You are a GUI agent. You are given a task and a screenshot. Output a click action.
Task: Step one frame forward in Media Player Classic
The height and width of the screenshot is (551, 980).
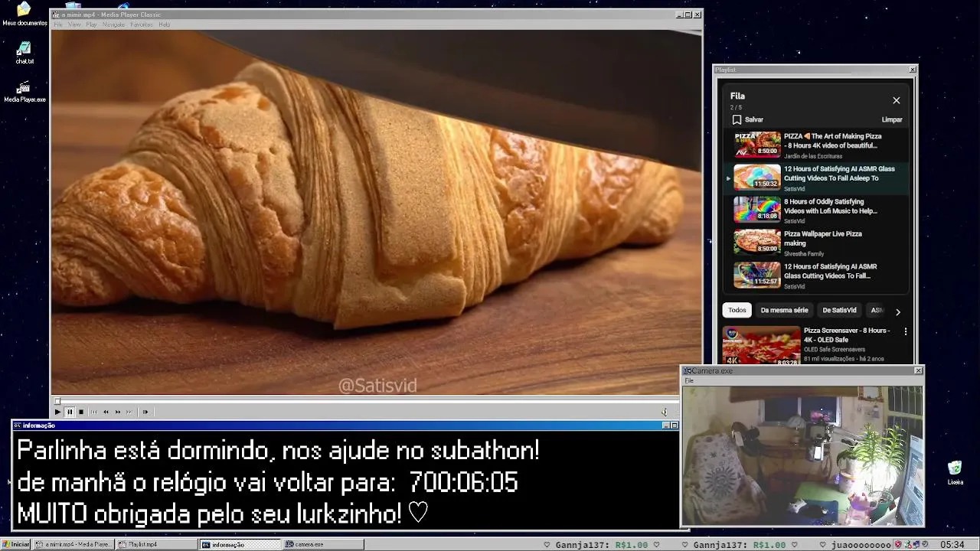pos(145,412)
